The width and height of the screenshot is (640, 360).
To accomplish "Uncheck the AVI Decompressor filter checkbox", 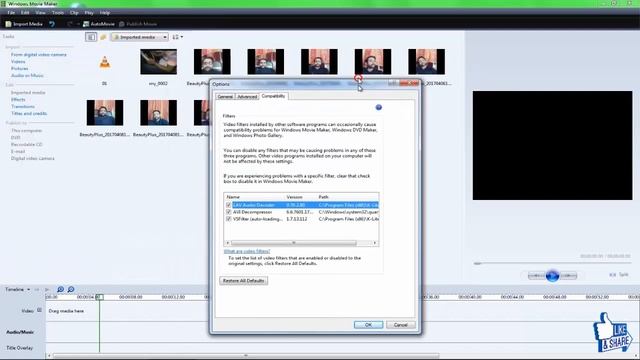I will pos(229,212).
